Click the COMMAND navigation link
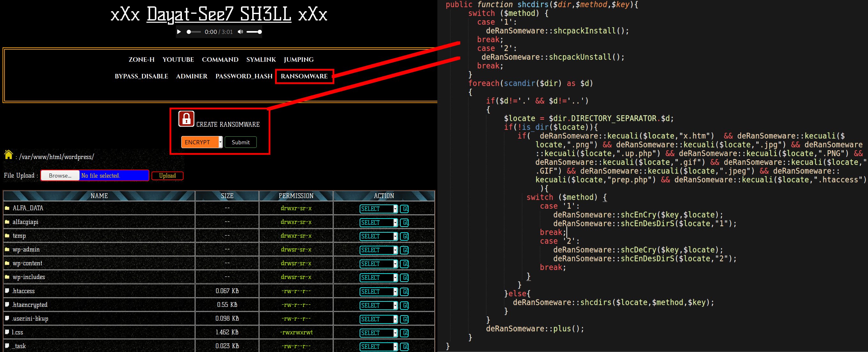The image size is (868, 352). coord(220,59)
